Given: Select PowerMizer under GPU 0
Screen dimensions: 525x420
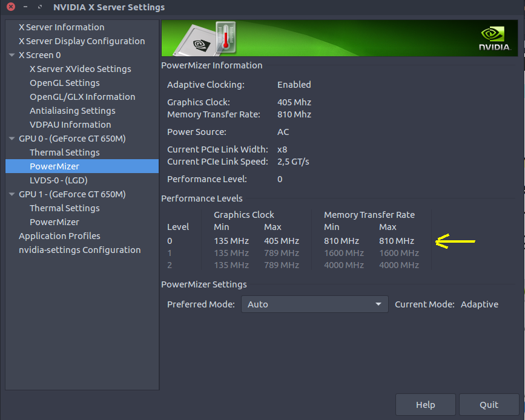Looking at the screenshot, I should coord(82,166).
